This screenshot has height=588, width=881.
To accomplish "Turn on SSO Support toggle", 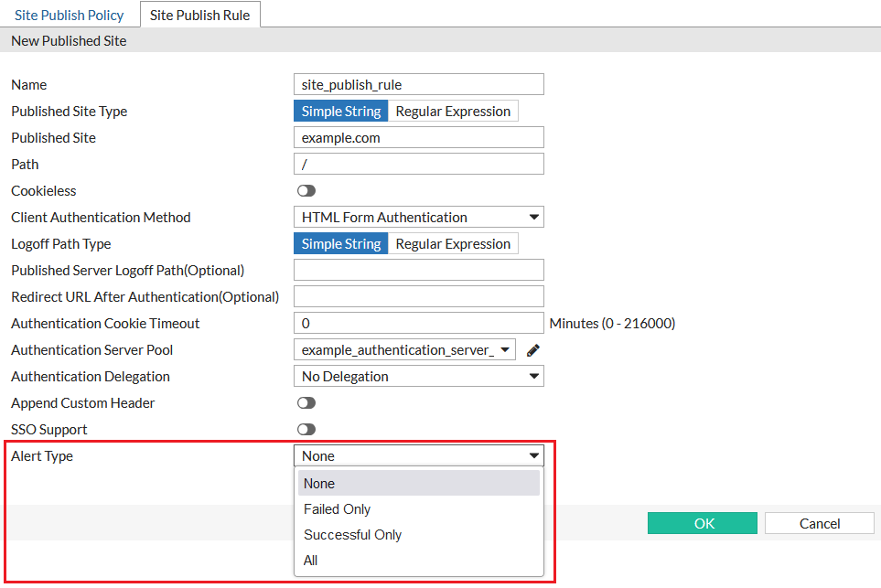I will coord(306,430).
